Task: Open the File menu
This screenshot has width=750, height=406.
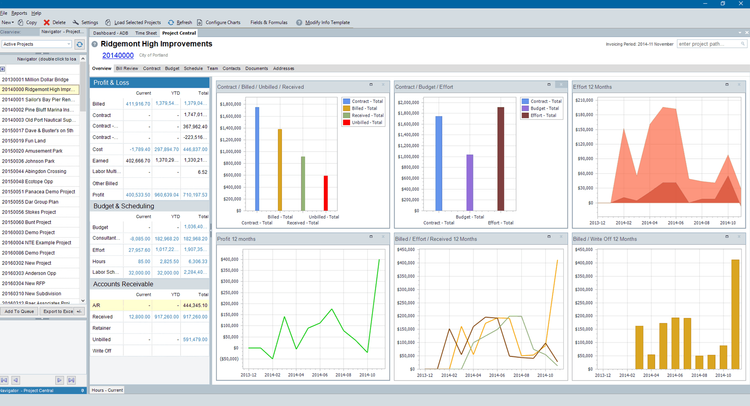Action: [x=4, y=13]
